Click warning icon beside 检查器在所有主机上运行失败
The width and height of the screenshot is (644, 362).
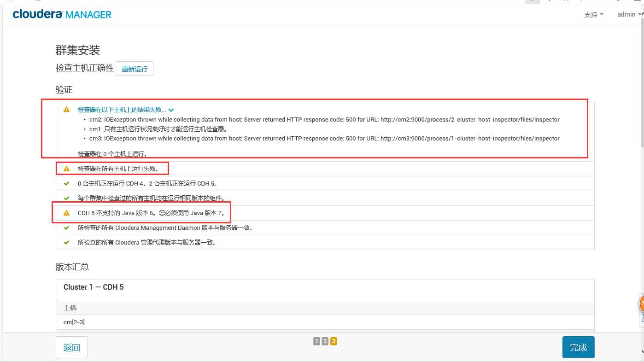(67, 169)
